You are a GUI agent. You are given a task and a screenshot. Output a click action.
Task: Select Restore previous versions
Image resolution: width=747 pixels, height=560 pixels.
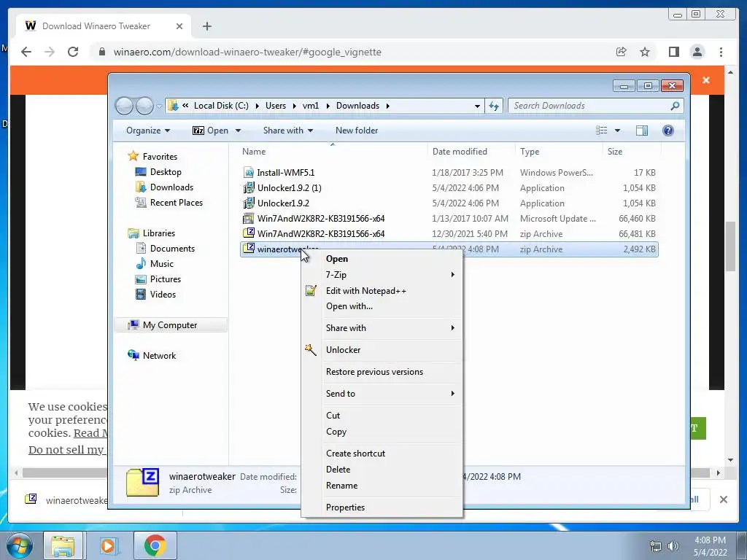click(382, 372)
